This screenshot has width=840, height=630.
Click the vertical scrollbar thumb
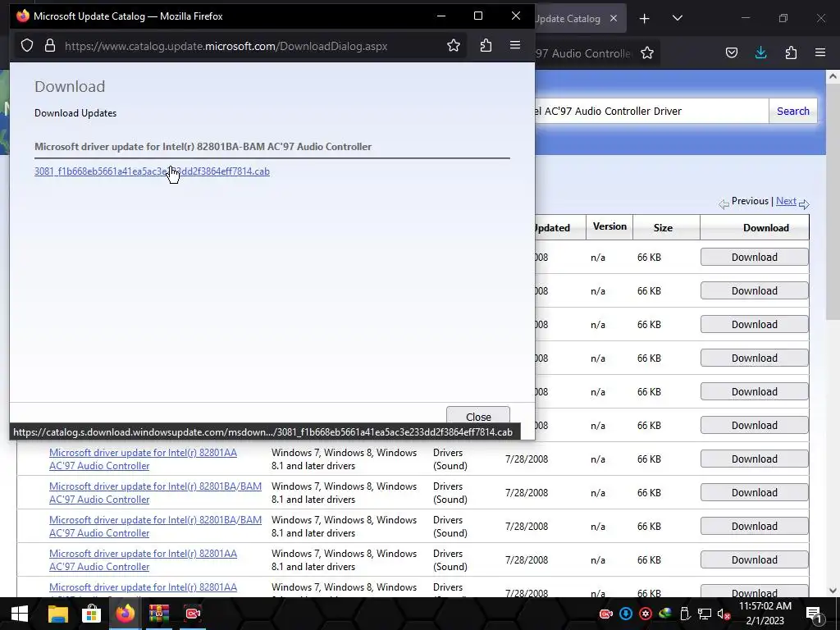pyautogui.click(x=833, y=202)
